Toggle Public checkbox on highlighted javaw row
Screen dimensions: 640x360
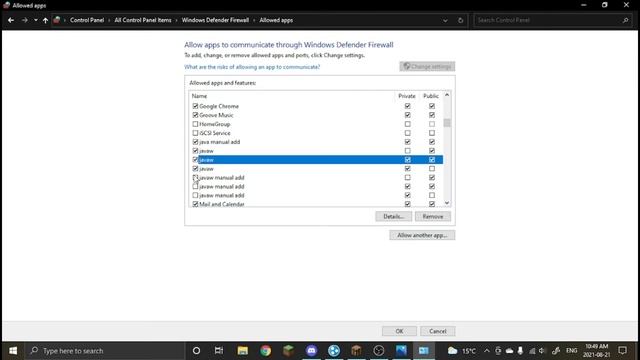(x=432, y=160)
